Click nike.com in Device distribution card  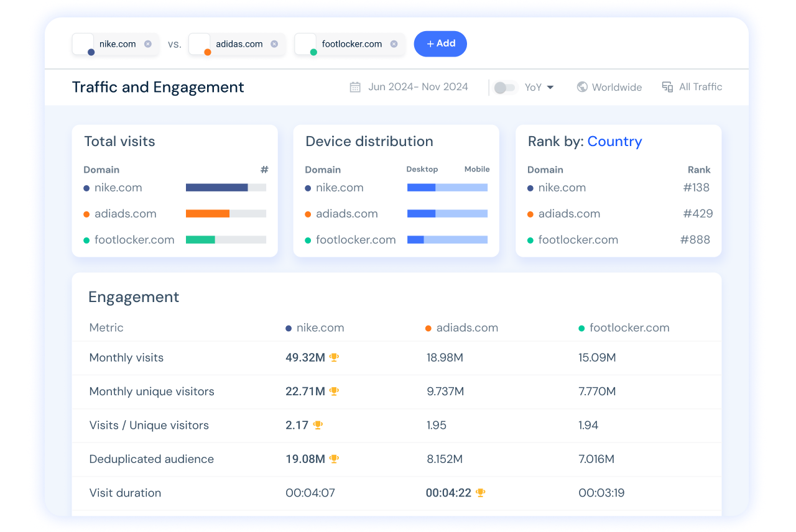tap(340, 188)
